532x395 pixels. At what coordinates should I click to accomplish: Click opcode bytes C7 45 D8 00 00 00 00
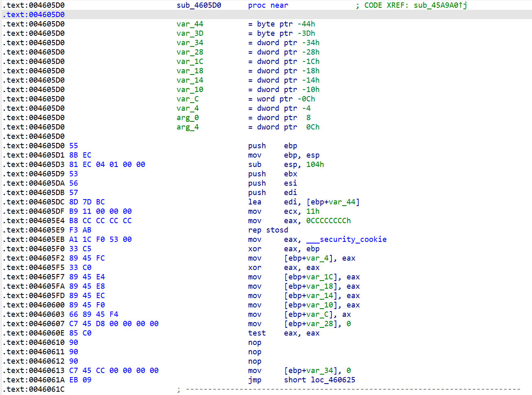pyautogui.click(x=114, y=324)
